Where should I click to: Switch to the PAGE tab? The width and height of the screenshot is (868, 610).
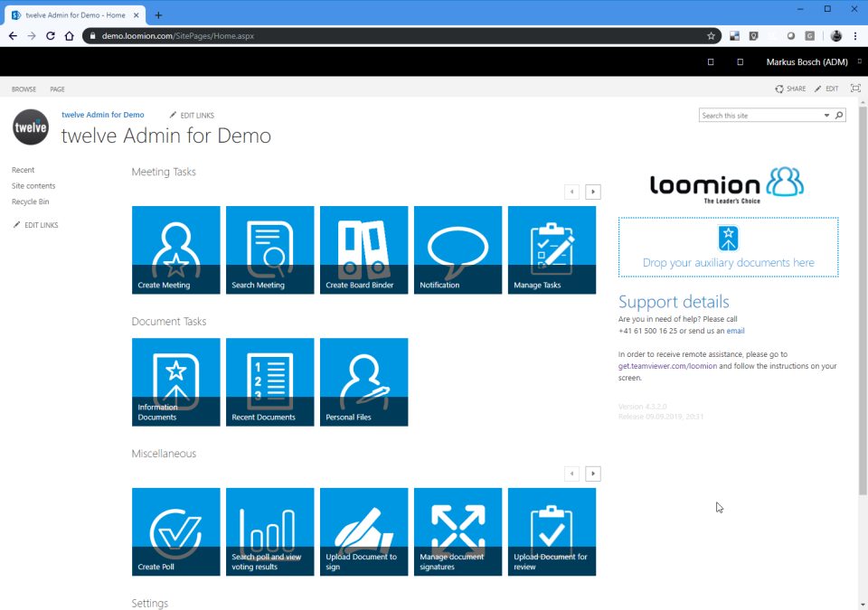click(57, 89)
